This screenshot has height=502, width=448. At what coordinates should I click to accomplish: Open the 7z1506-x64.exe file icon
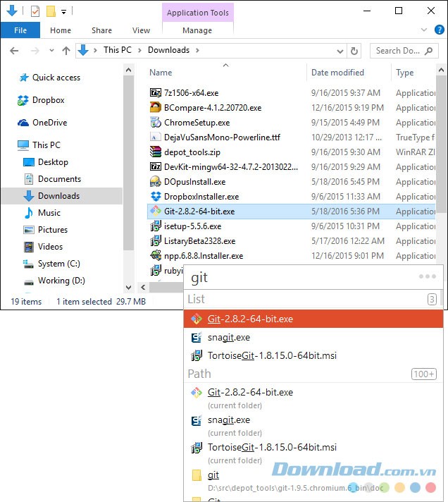(156, 93)
